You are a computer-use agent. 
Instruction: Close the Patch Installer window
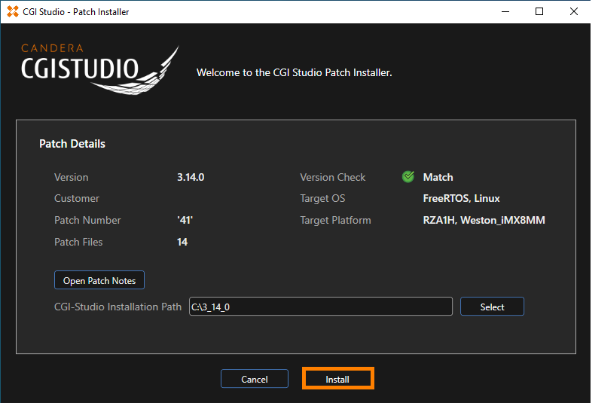574,12
